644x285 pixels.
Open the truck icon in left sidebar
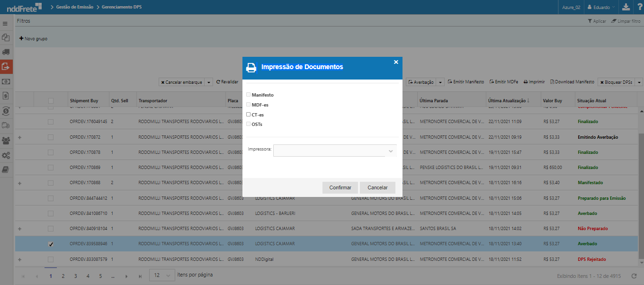(6, 52)
